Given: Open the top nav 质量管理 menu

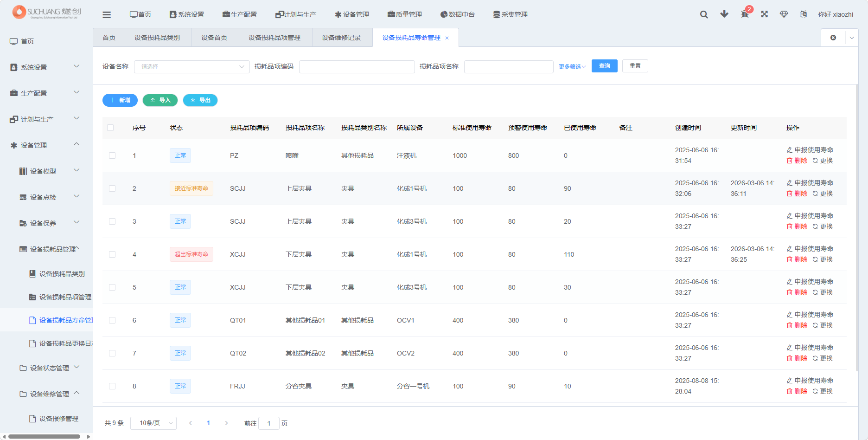Looking at the screenshot, I should click(x=405, y=14).
